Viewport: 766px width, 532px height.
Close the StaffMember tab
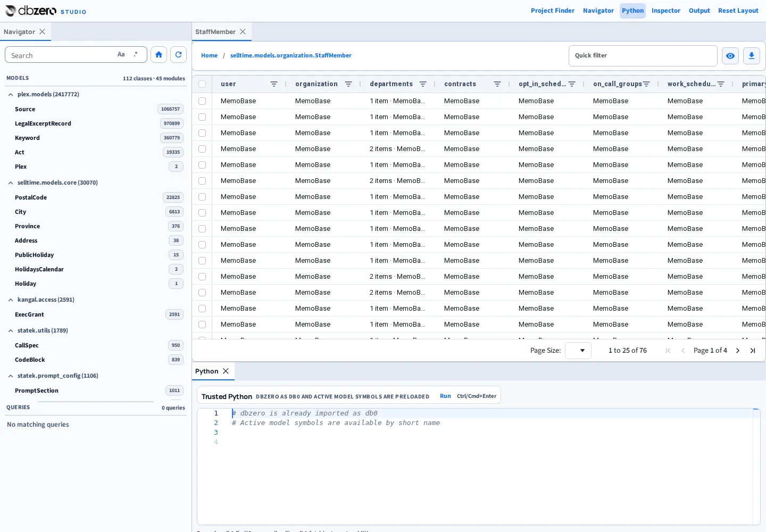click(243, 32)
